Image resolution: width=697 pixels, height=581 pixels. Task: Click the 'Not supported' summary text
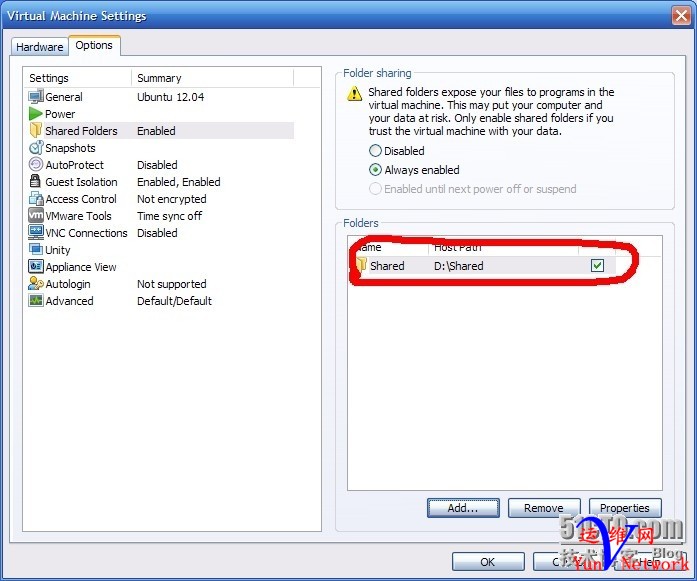click(172, 284)
